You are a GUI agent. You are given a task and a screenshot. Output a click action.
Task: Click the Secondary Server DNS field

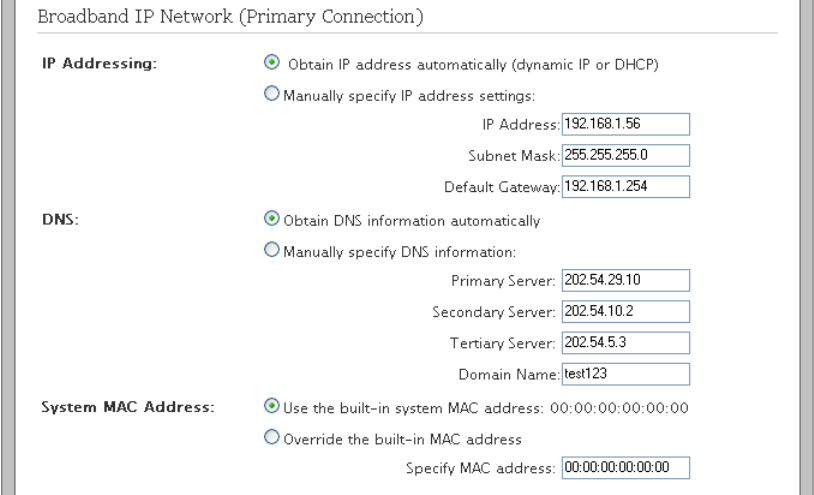pos(626,311)
